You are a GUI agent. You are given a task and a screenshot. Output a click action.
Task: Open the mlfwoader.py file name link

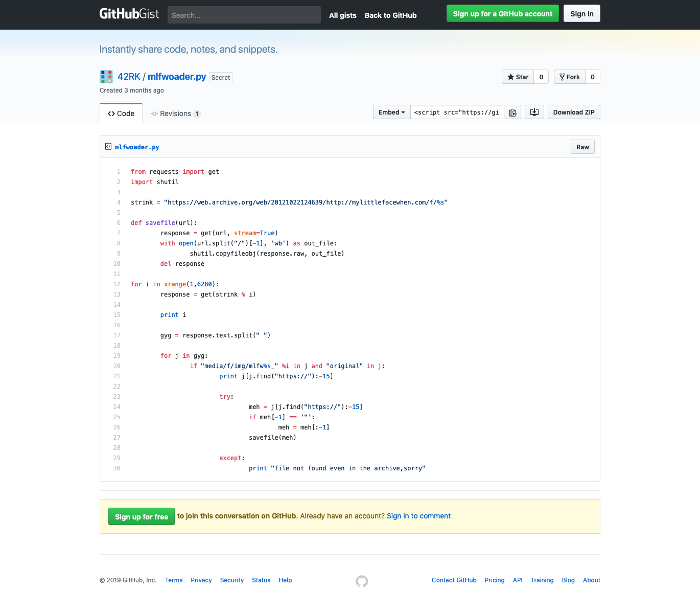[137, 147]
